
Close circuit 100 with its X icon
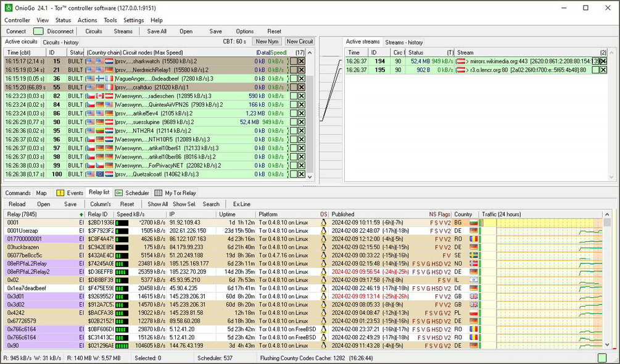[301, 175]
